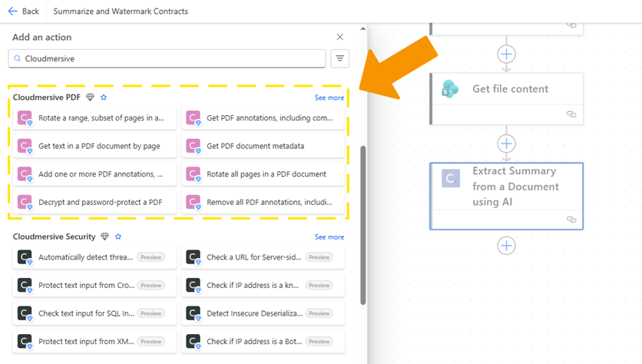The height and width of the screenshot is (364, 642).
Task: Choose Protect text input from Cross-site action
Action: (x=94, y=286)
